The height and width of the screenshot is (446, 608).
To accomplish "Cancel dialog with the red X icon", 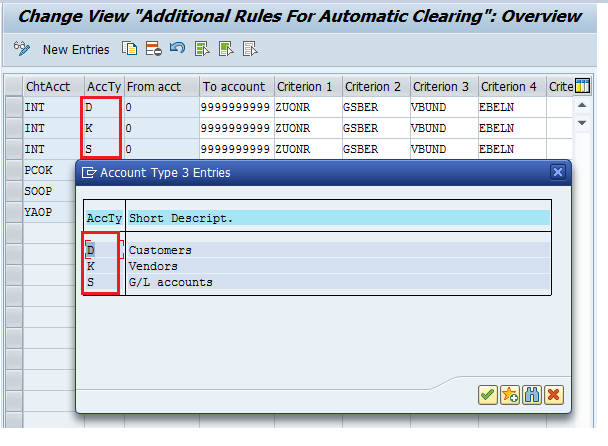I will coord(554,395).
